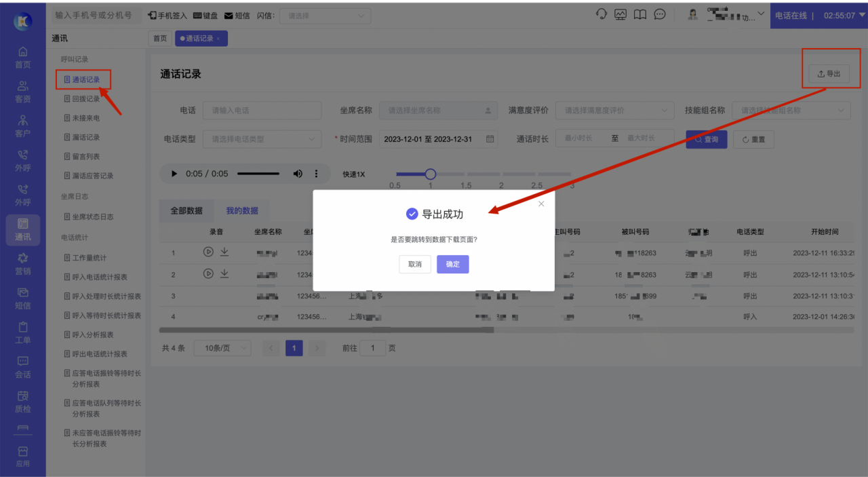Click the playback speed slider handle
868x477 pixels.
(430, 174)
